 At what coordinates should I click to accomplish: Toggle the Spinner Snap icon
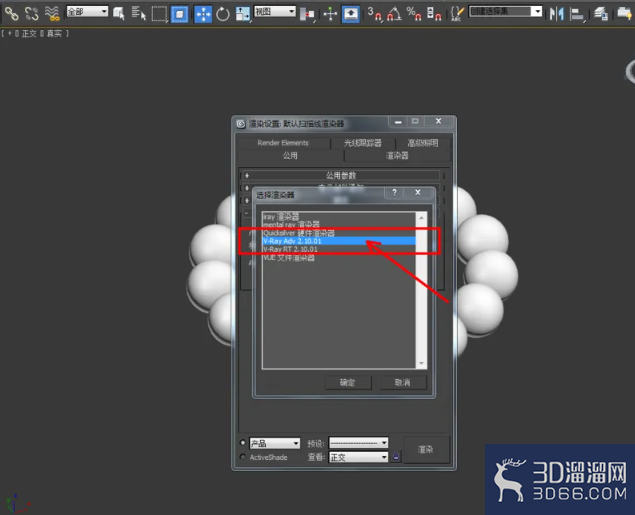tap(434, 14)
